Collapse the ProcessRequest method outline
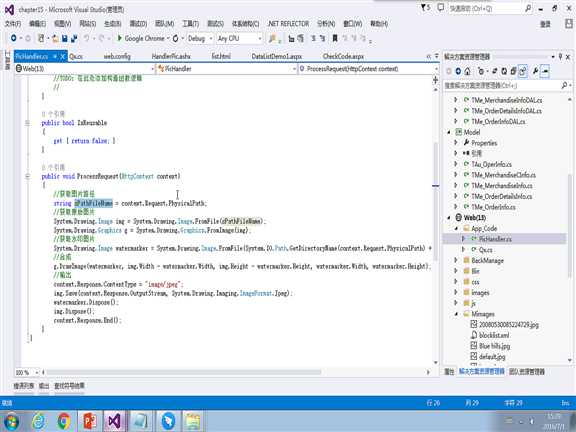This screenshot has width=576, height=432. coord(28,177)
